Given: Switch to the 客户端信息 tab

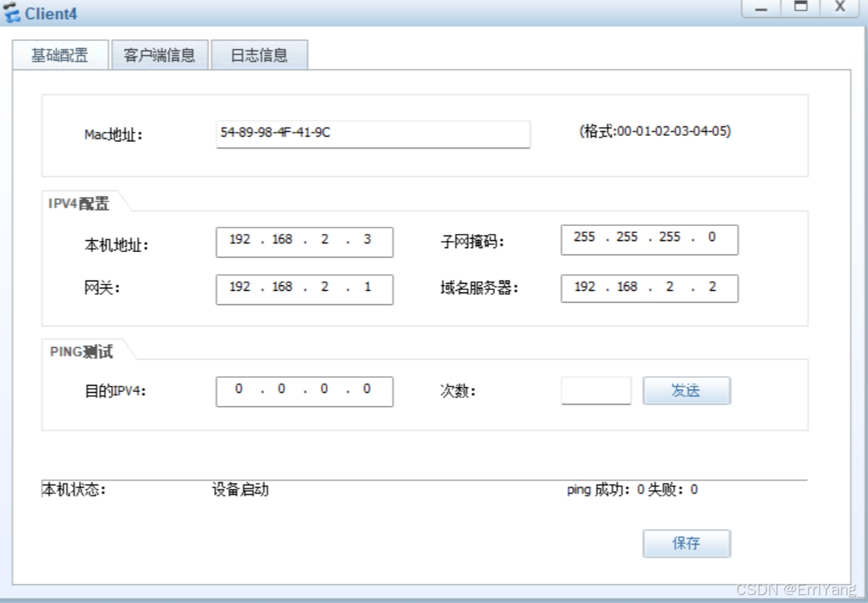Looking at the screenshot, I should (x=160, y=55).
